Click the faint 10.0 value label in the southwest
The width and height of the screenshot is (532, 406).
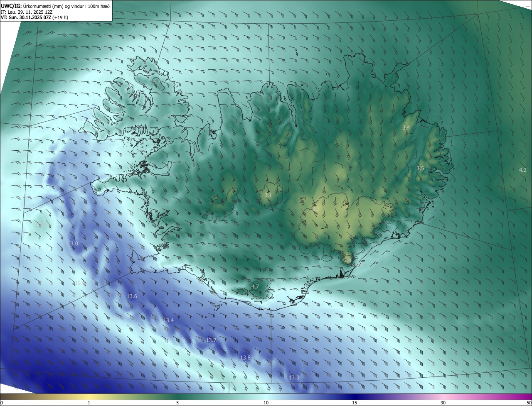[79, 283]
